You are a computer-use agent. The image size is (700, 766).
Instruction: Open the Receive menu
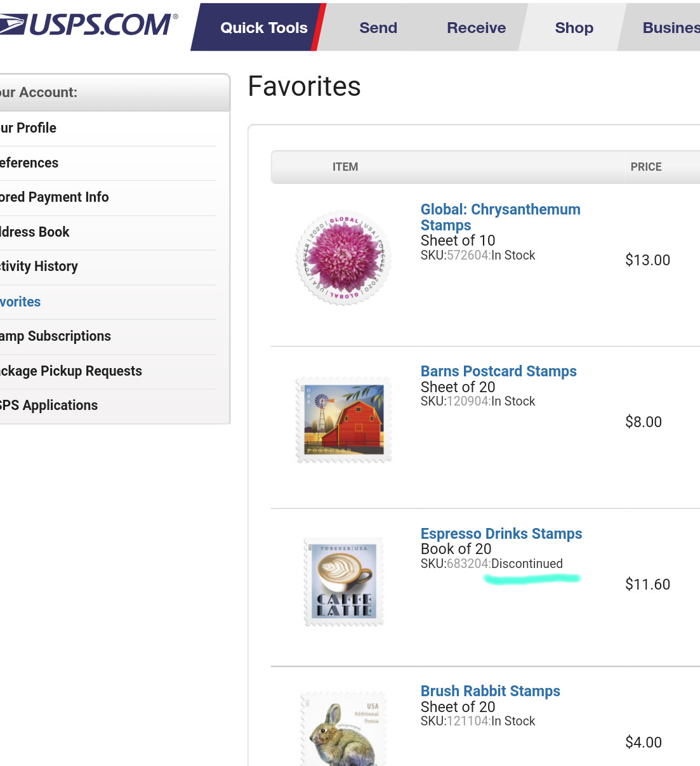click(476, 28)
